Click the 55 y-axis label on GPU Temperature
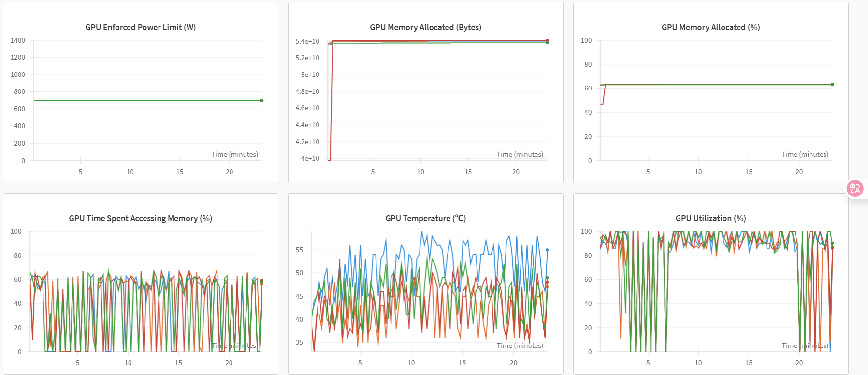The image size is (868, 375). (x=299, y=250)
